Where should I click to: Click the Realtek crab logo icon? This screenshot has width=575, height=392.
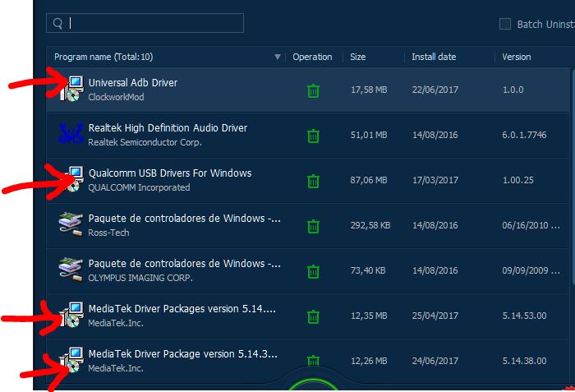71,134
